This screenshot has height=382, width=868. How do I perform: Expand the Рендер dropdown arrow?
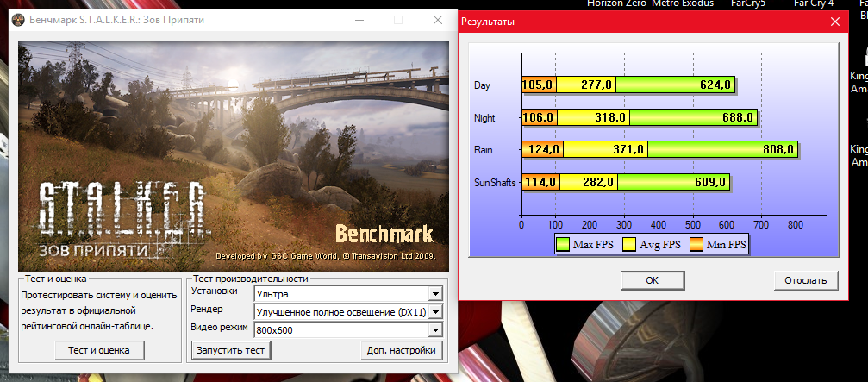tap(436, 312)
